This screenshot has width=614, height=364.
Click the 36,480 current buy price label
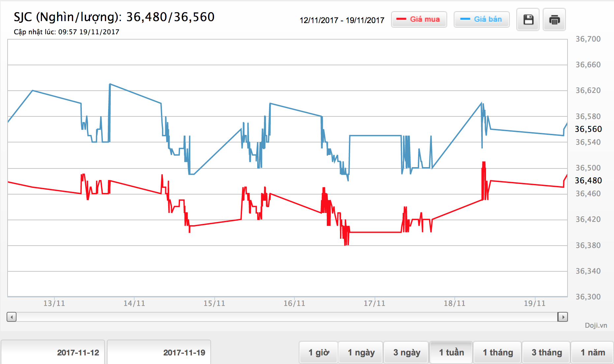click(x=588, y=180)
